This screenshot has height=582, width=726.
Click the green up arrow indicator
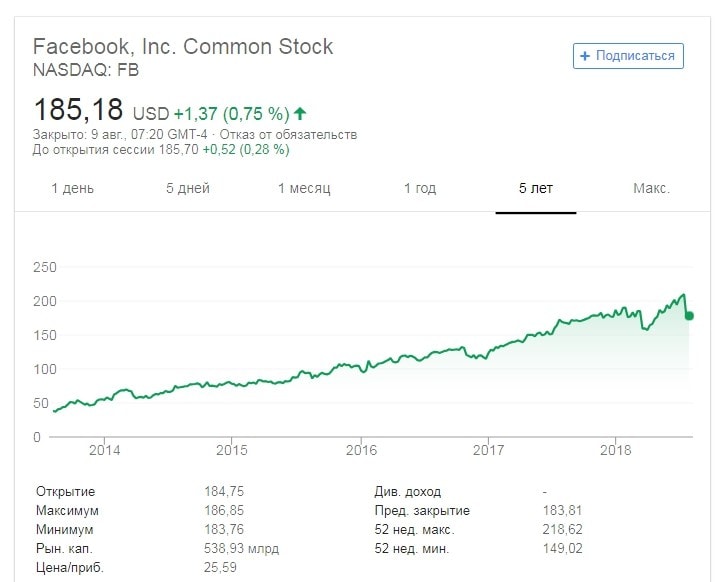pyautogui.click(x=300, y=113)
